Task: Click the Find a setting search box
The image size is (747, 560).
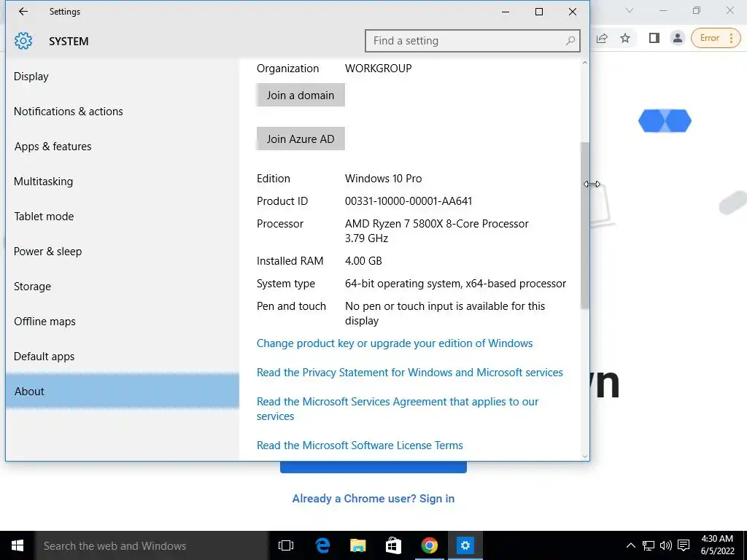Action: point(472,41)
